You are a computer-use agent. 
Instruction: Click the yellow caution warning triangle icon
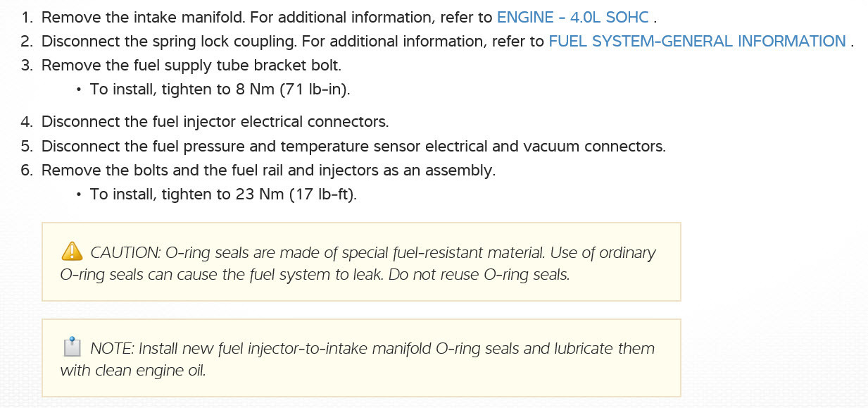click(x=72, y=251)
